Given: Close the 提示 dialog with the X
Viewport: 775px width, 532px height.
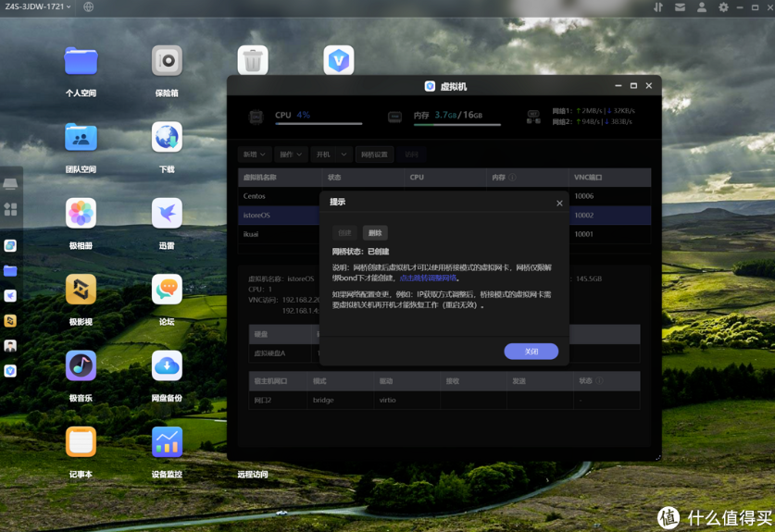Looking at the screenshot, I should (x=559, y=203).
